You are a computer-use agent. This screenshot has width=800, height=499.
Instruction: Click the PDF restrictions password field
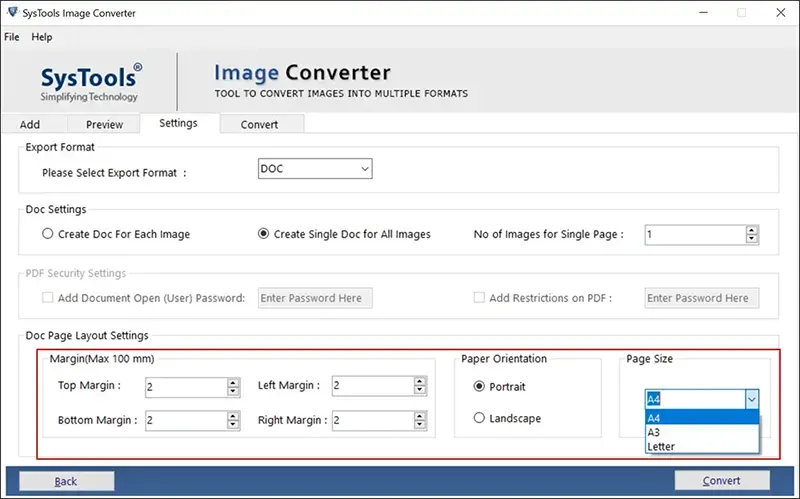(x=702, y=298)
